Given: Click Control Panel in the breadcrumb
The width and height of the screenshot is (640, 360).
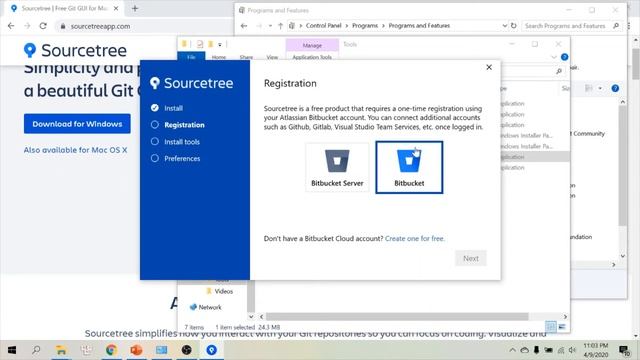Looking at the screenshot, I should (323, 26).
